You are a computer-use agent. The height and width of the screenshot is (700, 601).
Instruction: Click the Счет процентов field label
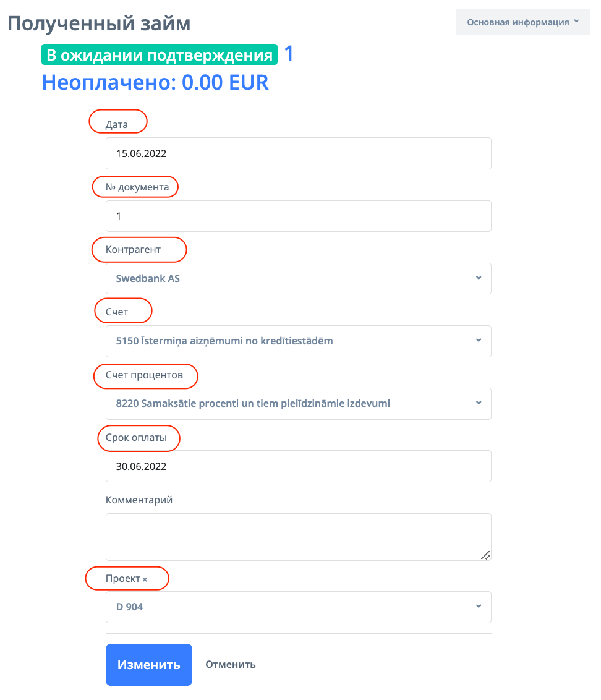144,375
